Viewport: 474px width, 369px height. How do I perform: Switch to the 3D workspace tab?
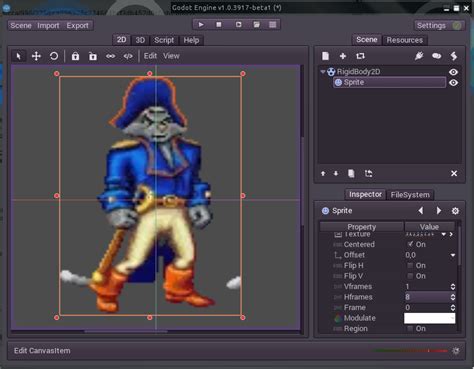pyautogui.click(x=140, y=40)
